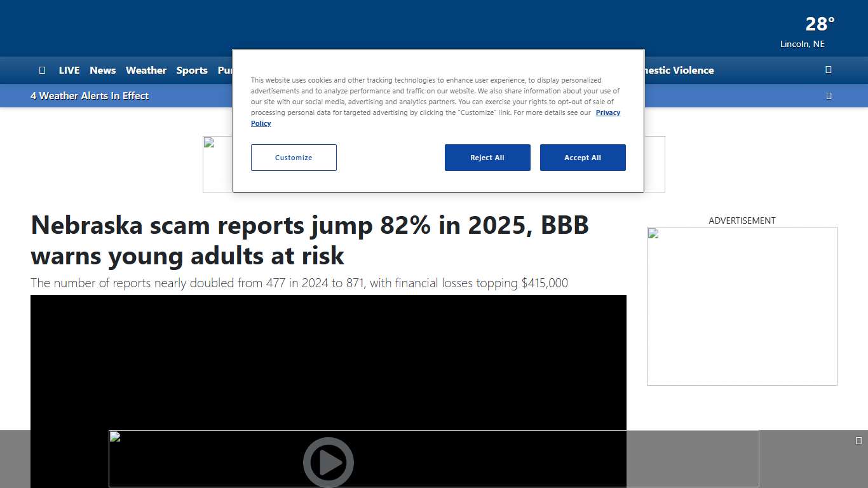Open the Privacy Policy link

tap(607, 112)
